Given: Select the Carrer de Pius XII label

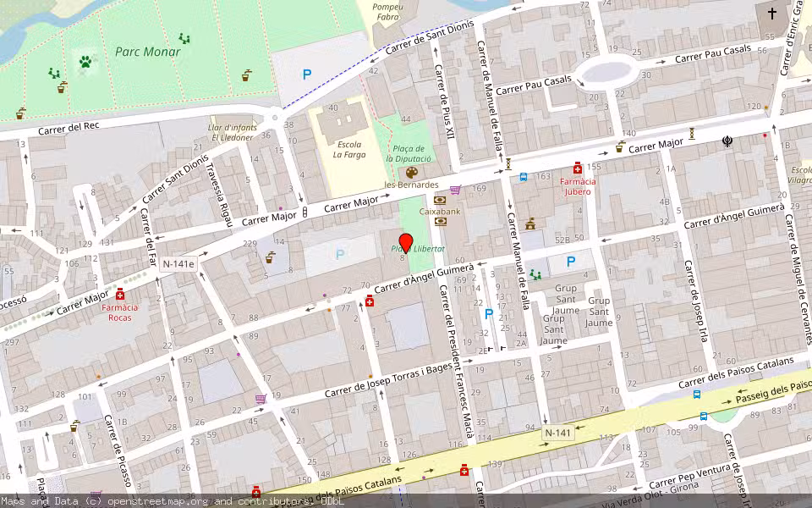Looking at the screenshot, I should pos(444,101).
